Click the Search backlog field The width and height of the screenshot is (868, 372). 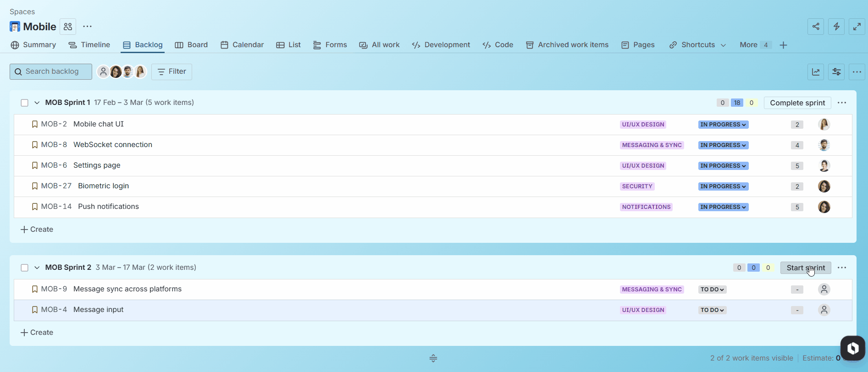pos(51,71)
